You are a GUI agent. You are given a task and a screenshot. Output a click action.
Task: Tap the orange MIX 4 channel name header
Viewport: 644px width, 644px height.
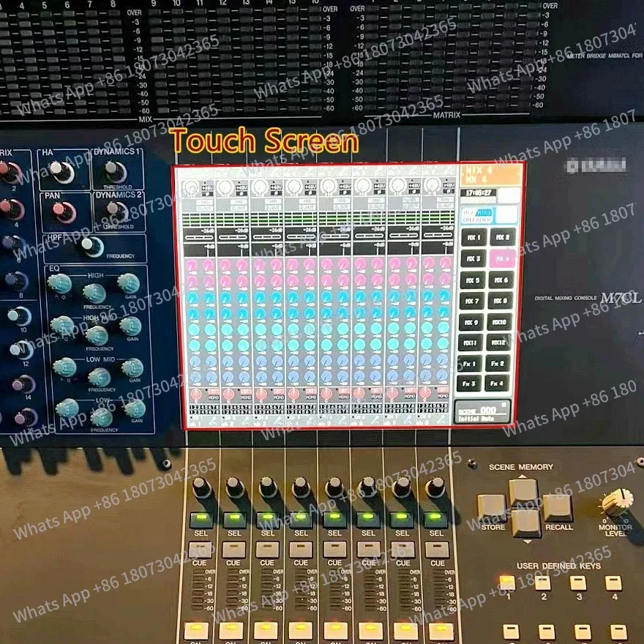491,175
